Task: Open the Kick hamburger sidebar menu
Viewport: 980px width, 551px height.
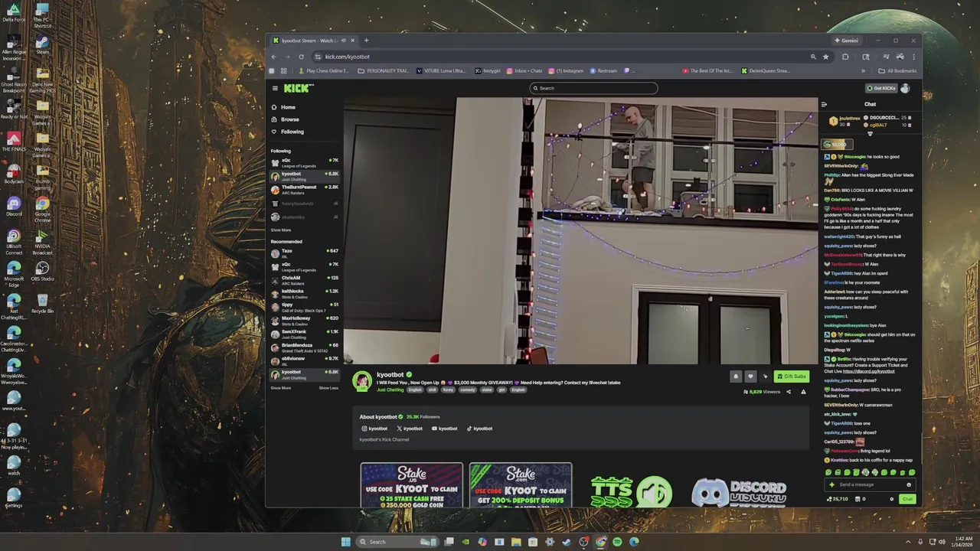Action: (275, 88)
